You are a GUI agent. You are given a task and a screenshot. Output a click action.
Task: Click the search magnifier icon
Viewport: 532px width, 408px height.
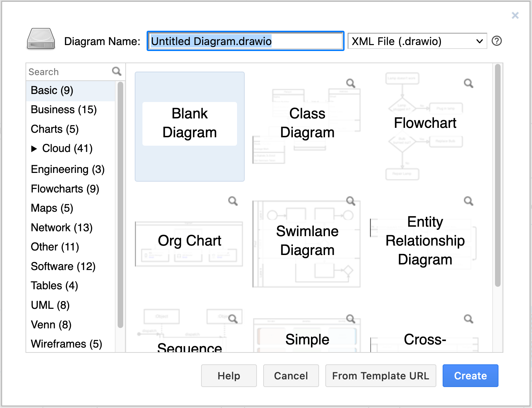pyautogui.click(x=116, y=71)
